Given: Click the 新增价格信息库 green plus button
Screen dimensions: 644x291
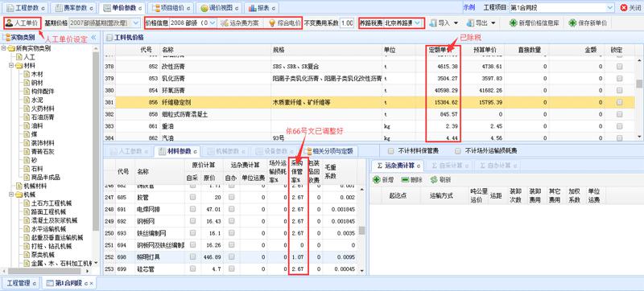Looking at the screenshot, I should [535, 23].
